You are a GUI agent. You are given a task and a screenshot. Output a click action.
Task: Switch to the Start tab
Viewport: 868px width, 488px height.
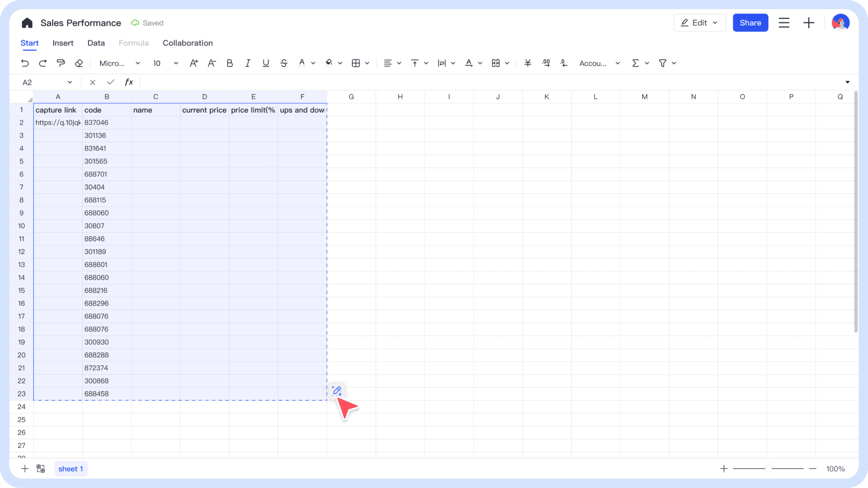[x=30, y=43]
